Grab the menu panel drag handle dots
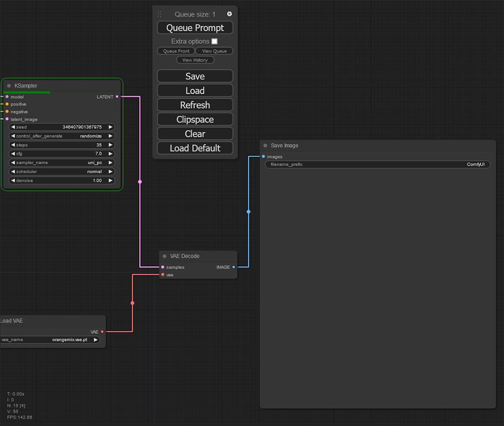The image size is (504, 426). pos(160,14)
